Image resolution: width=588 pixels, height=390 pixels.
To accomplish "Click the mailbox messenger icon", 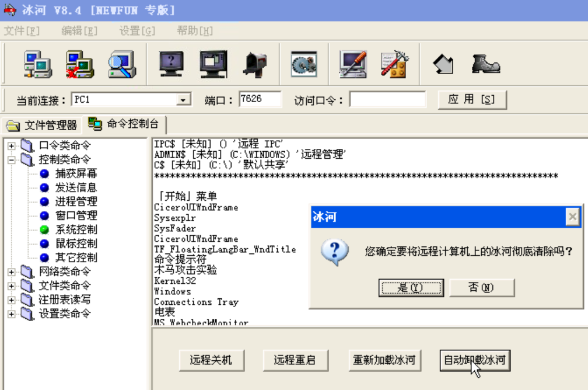I will (256, 65).
